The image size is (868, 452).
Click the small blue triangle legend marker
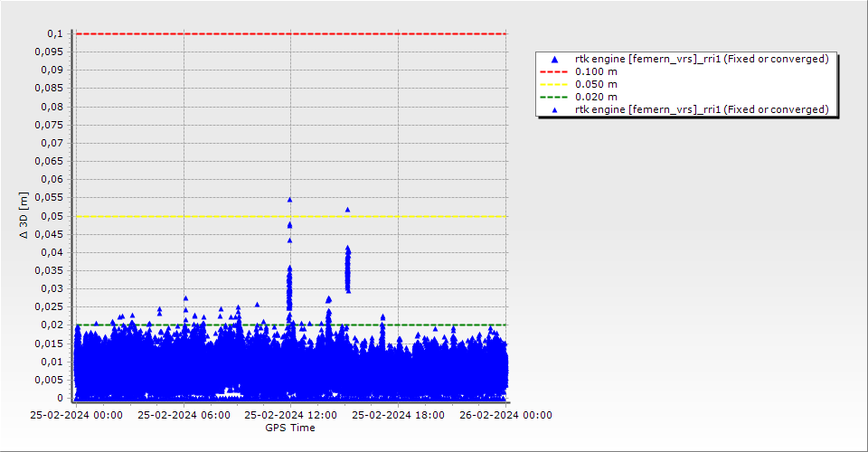555,109
